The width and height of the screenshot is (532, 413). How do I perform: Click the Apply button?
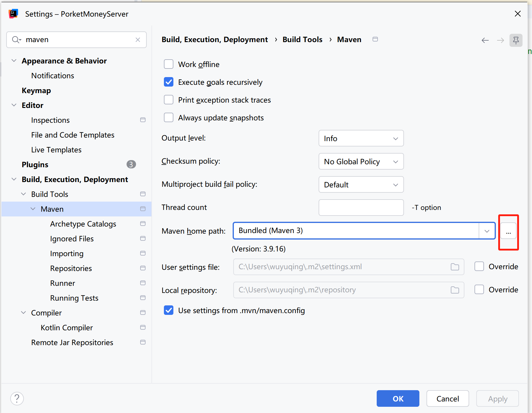[x=498, y=399]
